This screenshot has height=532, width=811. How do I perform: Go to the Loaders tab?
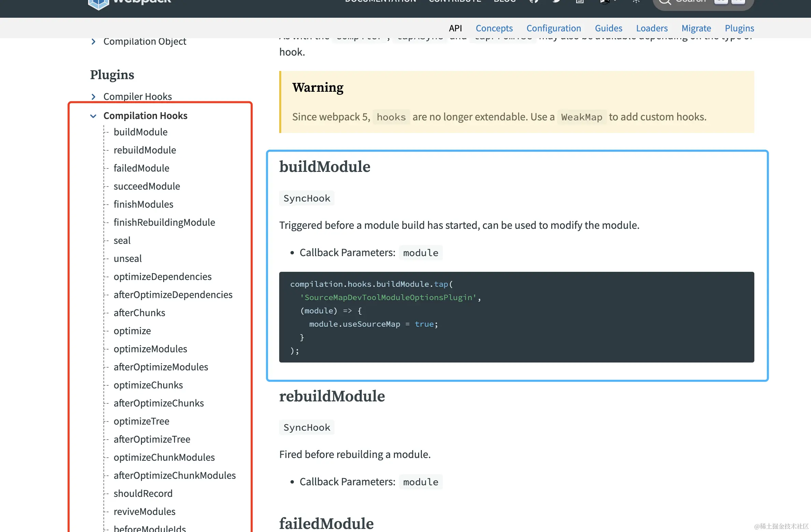[x=652, y=28]
